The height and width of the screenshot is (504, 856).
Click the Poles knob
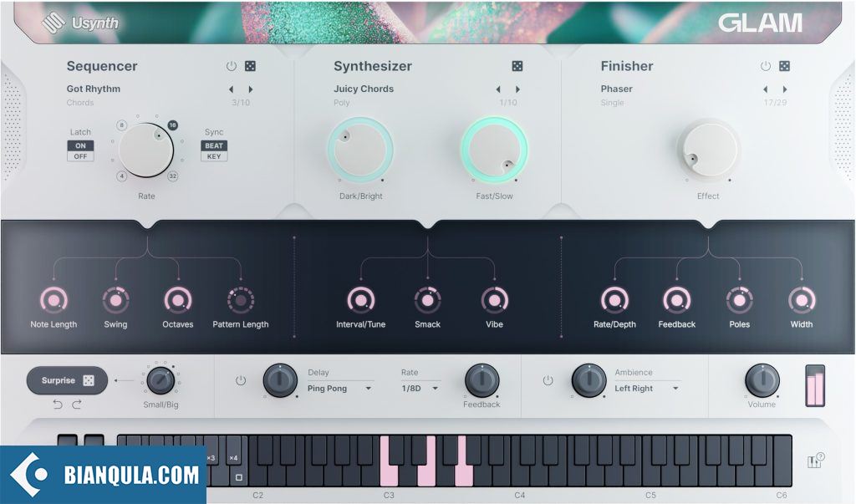740,300
